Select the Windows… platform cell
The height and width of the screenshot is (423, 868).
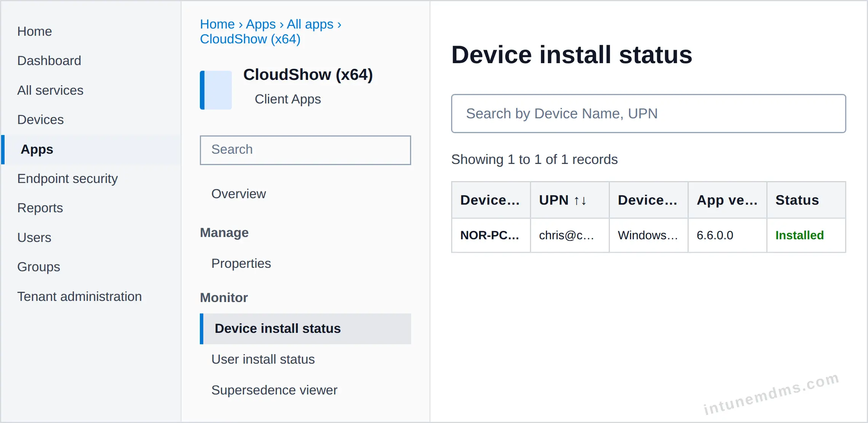tap(648, 235)
